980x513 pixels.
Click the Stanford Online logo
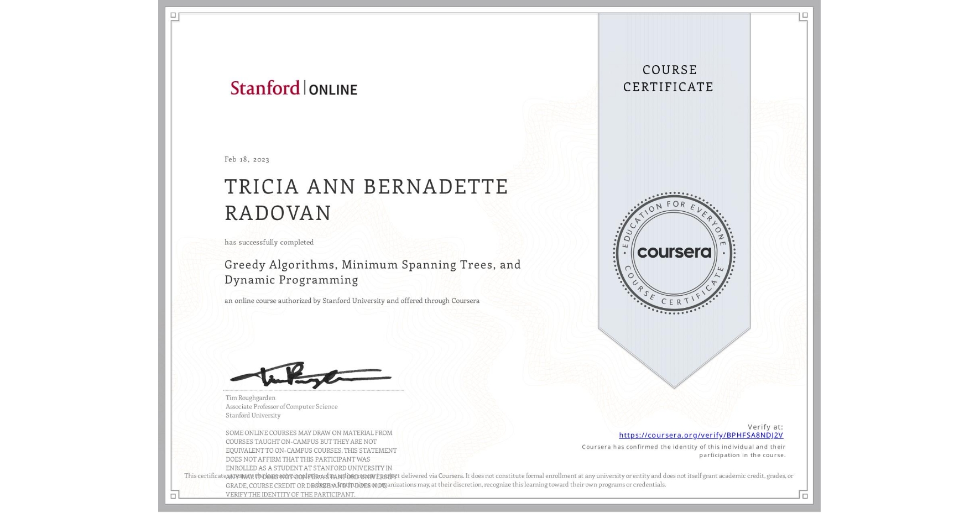[x=294, y=88]
